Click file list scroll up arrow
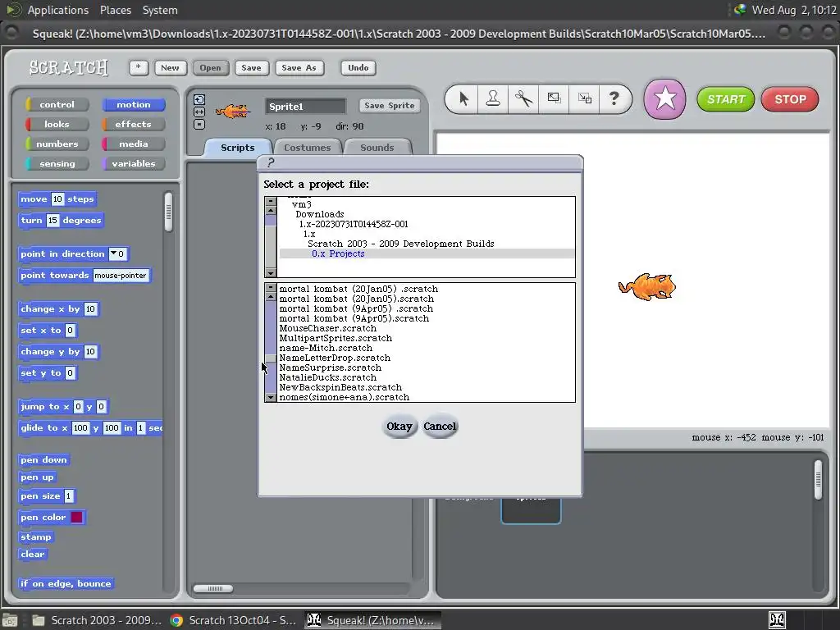This screenshot has height=630, width=840. [x=271, y=297]
